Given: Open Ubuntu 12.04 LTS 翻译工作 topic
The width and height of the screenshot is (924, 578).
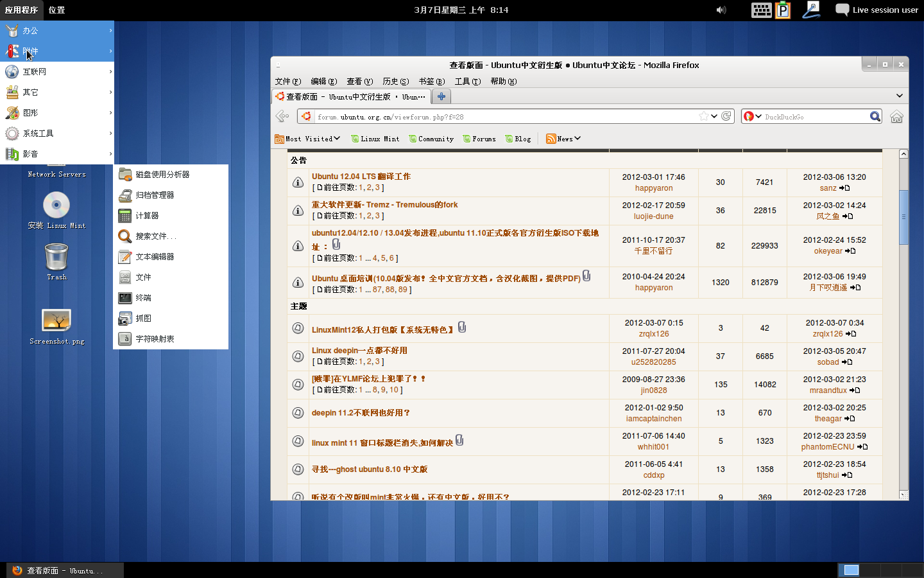Looking at the screenshot, I should (x=361, y=177).
